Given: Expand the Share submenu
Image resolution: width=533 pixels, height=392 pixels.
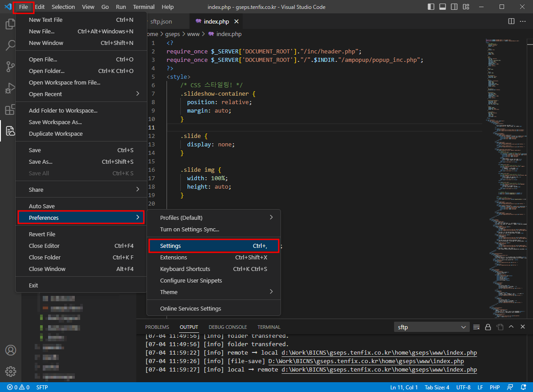Looking at the screenshot, I should pos(81,190).
